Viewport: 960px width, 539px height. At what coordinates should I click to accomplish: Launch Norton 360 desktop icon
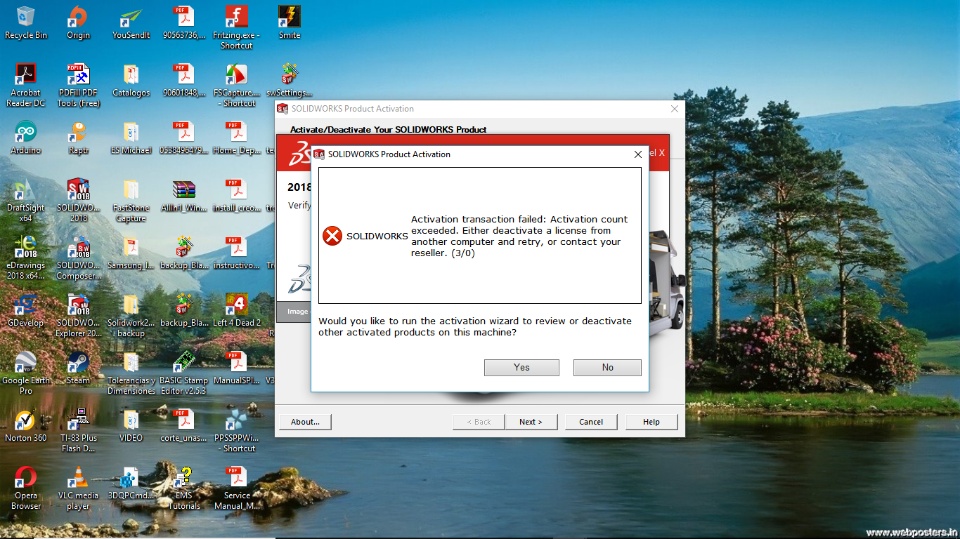(x=26, y=425)
